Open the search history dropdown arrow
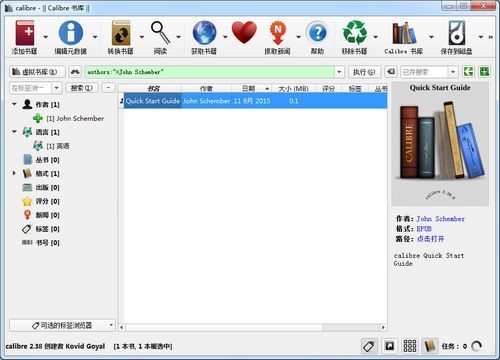The image size is (500, 360). point(339,72)
